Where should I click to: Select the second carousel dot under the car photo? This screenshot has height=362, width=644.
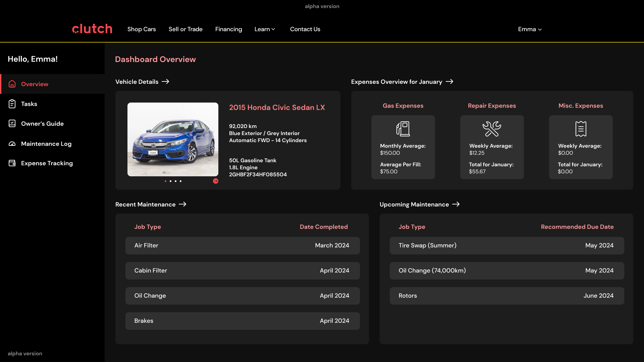pyautogui.click(x=170, y=181)
